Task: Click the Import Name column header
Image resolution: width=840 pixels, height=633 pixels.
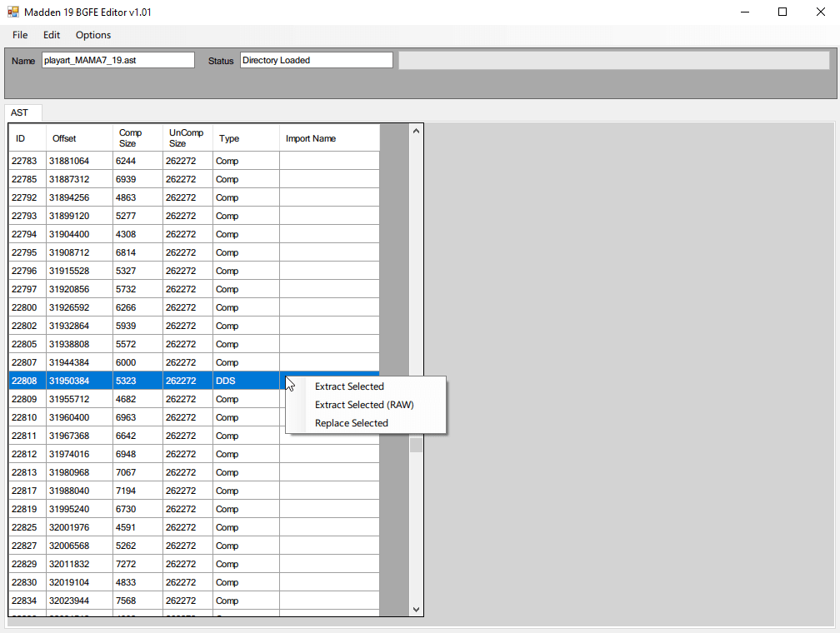Action: 329,138
